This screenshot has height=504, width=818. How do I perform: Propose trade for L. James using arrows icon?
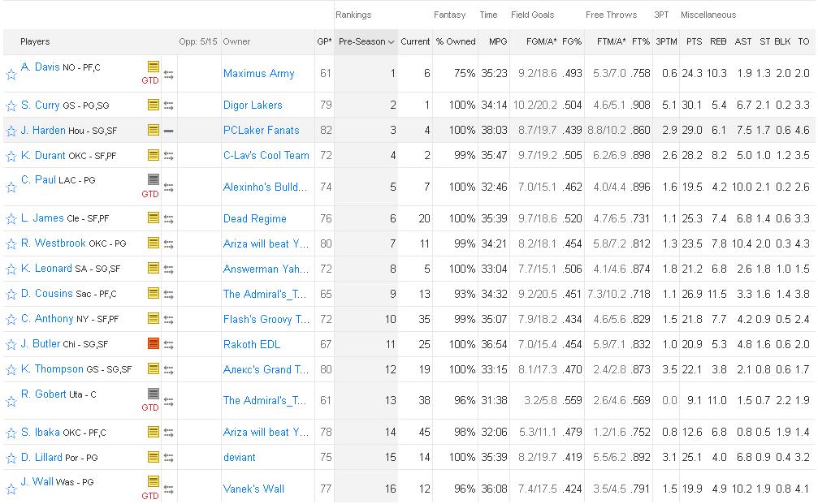[169, 218]
